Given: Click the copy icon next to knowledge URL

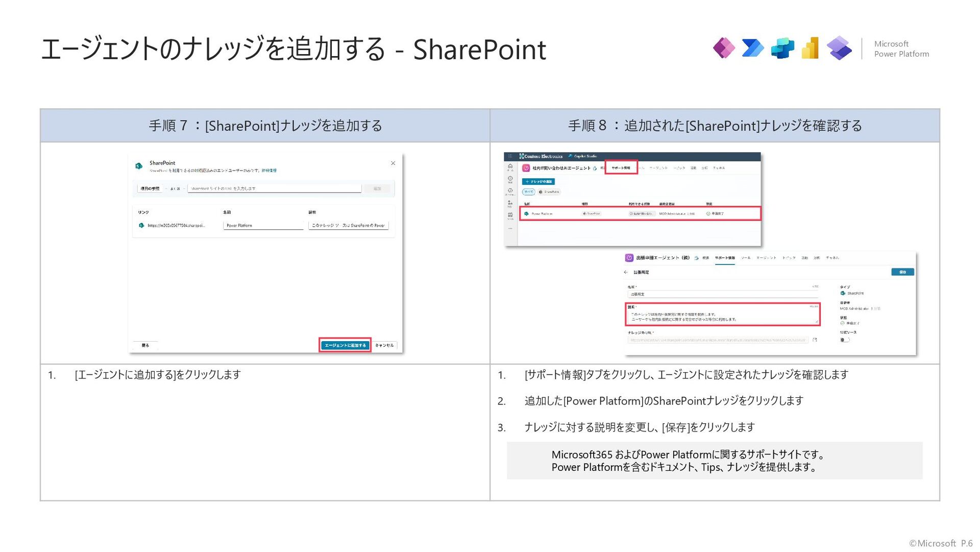Looking at the screenshot, I should (x=815, y=340).
